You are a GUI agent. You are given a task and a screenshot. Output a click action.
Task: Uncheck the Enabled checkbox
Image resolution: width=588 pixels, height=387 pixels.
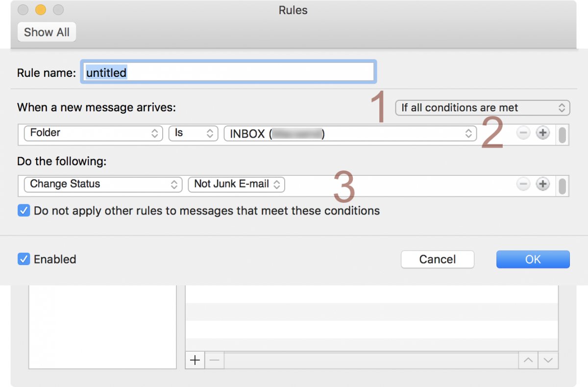coord(24,259)
